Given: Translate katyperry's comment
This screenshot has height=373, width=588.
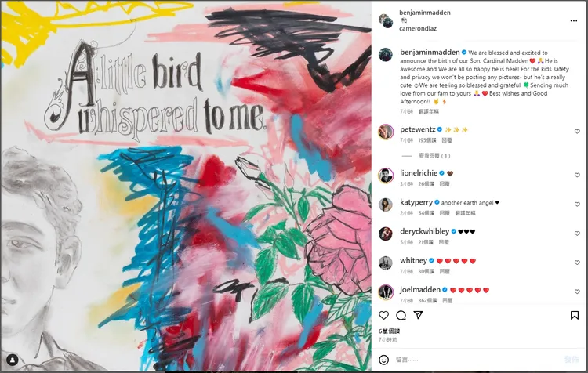Looking at the screenshot, I should click(x=466, y=213).
